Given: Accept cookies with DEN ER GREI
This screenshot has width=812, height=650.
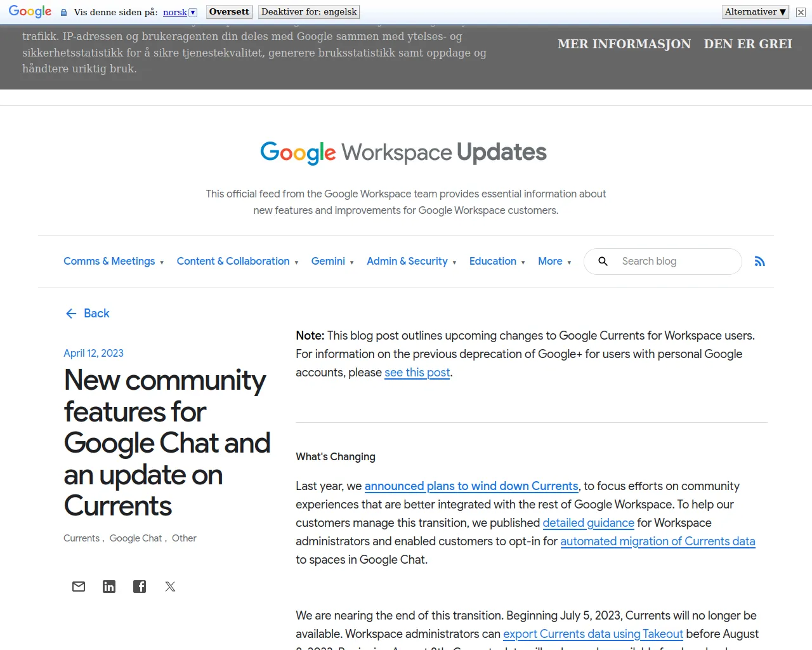Looking at the screenshot, I should pos(748,44).
